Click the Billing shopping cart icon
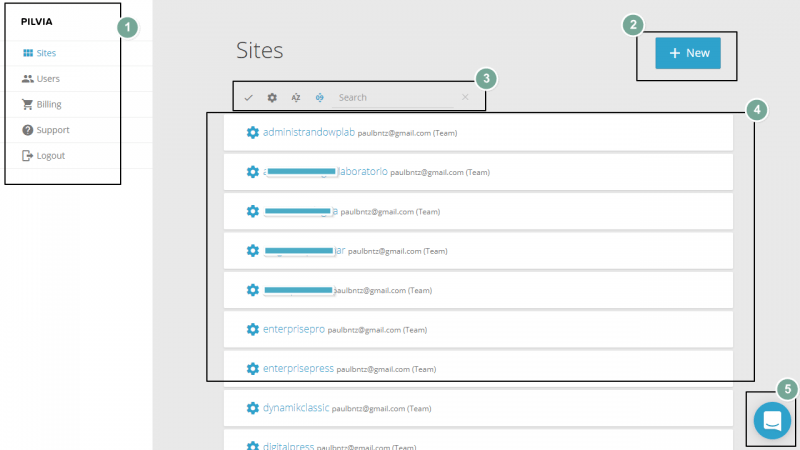The image size is (800, 450). (x=28, y=104)
